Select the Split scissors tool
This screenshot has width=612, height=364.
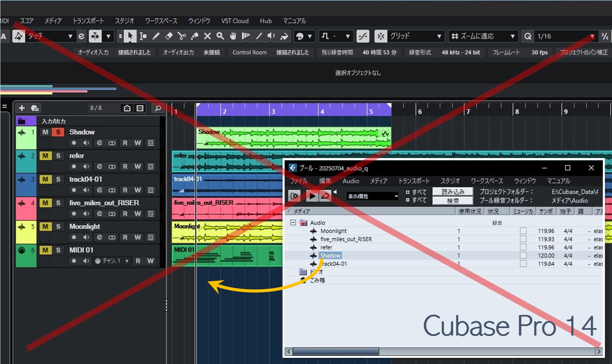[182, 36]
